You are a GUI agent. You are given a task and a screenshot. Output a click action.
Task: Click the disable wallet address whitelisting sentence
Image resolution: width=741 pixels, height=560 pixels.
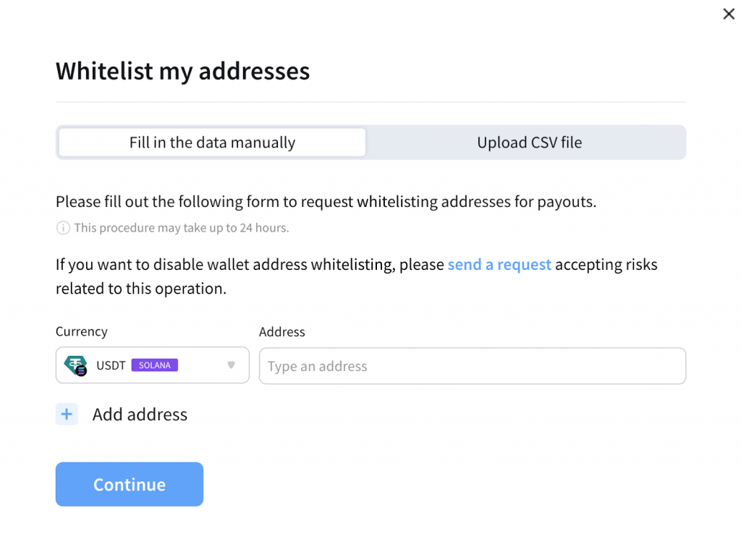point(250,265)
